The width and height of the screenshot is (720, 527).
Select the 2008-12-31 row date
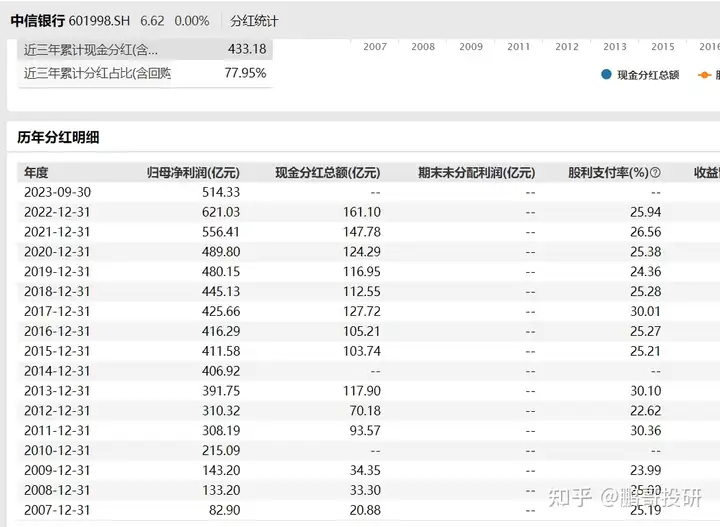(57, 490)
